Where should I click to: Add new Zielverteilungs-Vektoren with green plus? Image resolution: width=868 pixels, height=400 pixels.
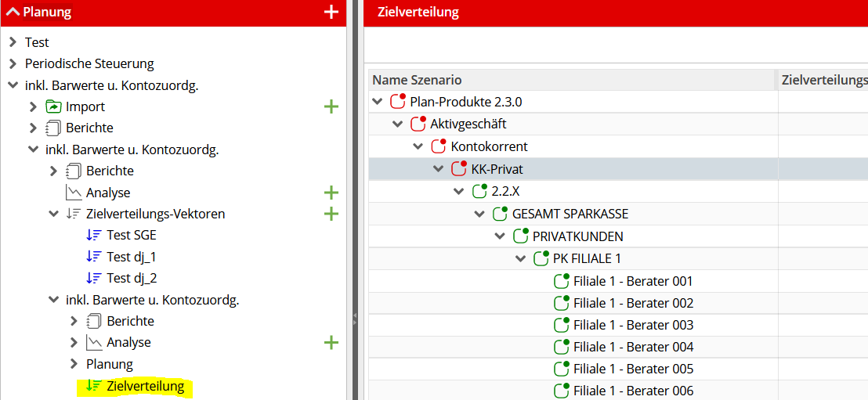click(331, 214)
